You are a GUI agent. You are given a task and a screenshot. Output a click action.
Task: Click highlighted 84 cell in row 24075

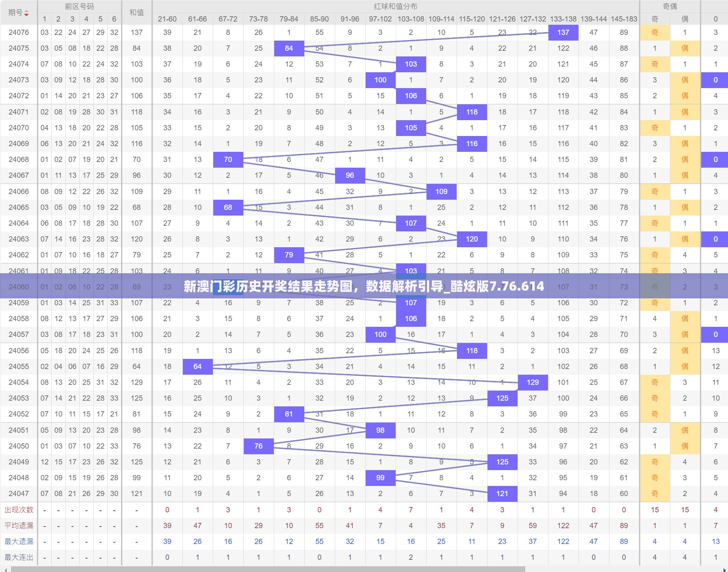coord(289,48)
